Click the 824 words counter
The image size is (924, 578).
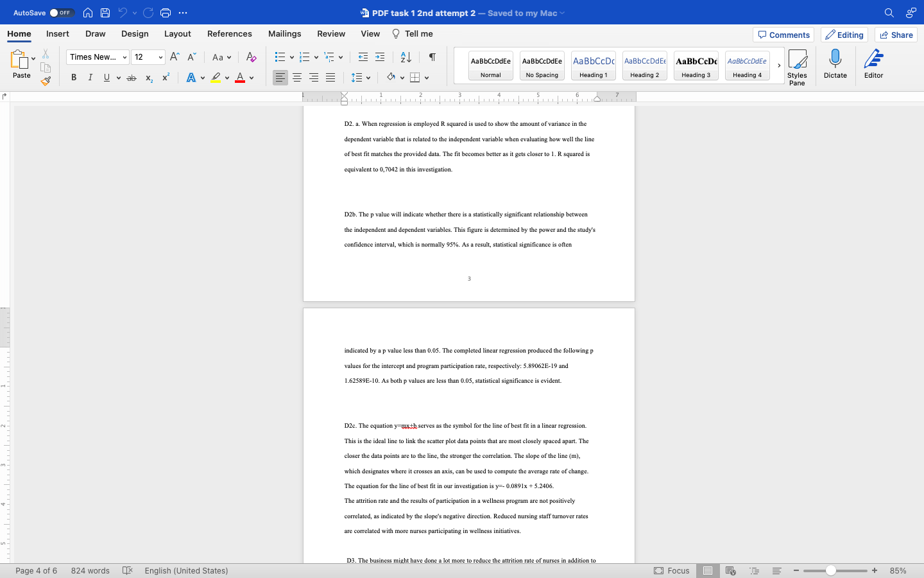tap(90, 570)
